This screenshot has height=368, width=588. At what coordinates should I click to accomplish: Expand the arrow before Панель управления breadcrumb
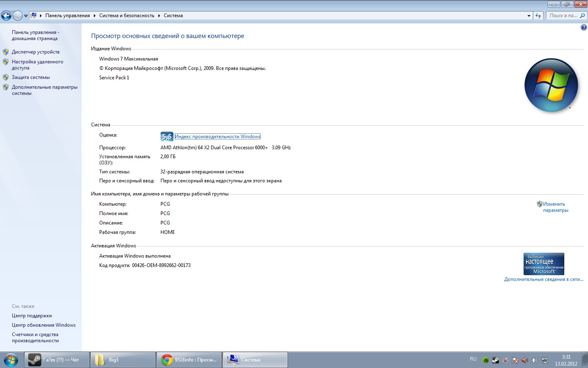pos(41,16)
